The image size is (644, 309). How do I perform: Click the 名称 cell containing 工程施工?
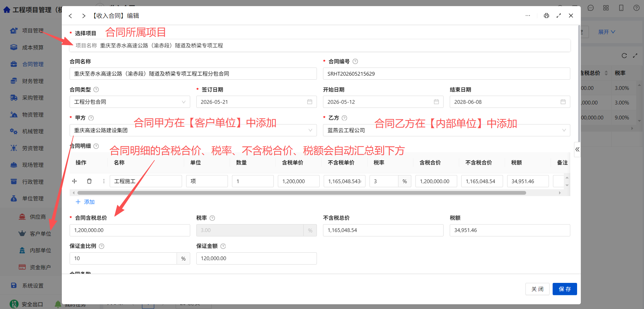point(146,181)
